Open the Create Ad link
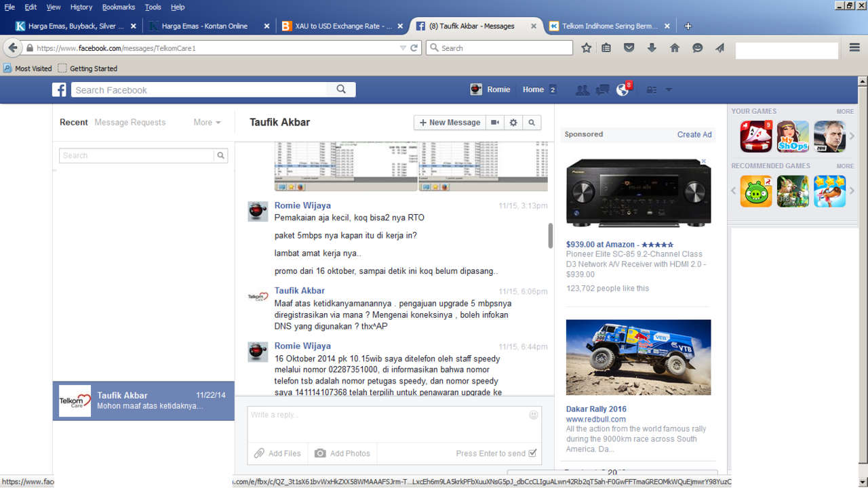 coord(694,134)
